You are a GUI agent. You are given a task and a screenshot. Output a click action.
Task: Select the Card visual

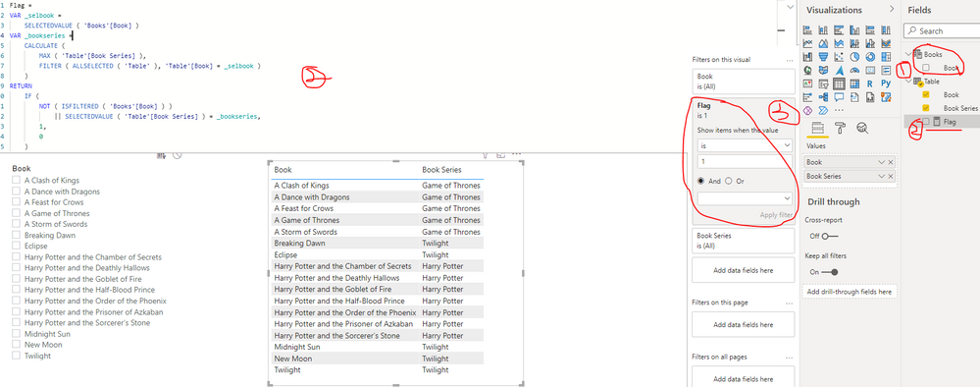(x=871, y=70)
